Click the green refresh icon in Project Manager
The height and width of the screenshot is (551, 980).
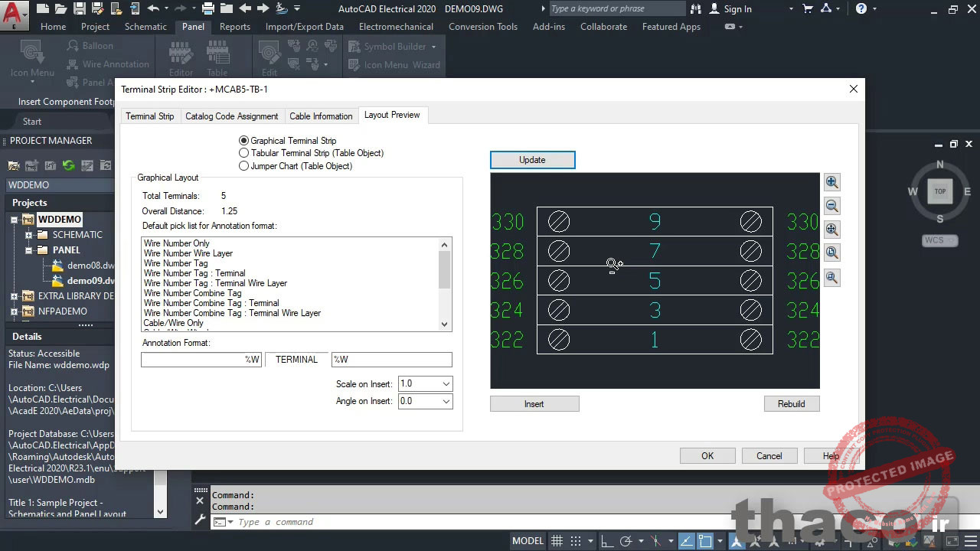67,165
